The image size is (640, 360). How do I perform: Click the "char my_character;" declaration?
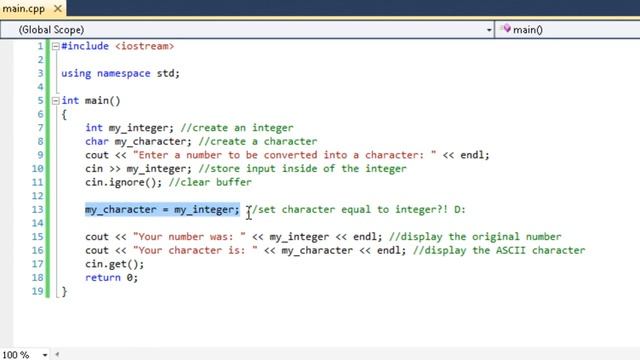[138, 142]
